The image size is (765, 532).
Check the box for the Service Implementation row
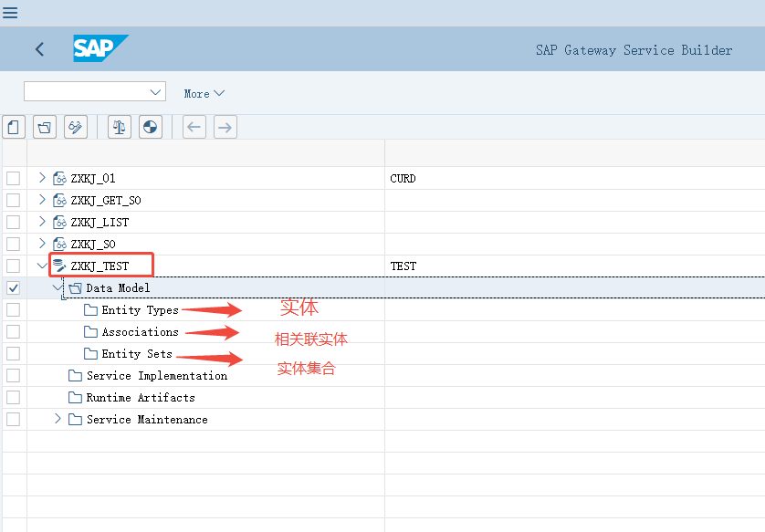pyautogui.click(x=13, y=375)
